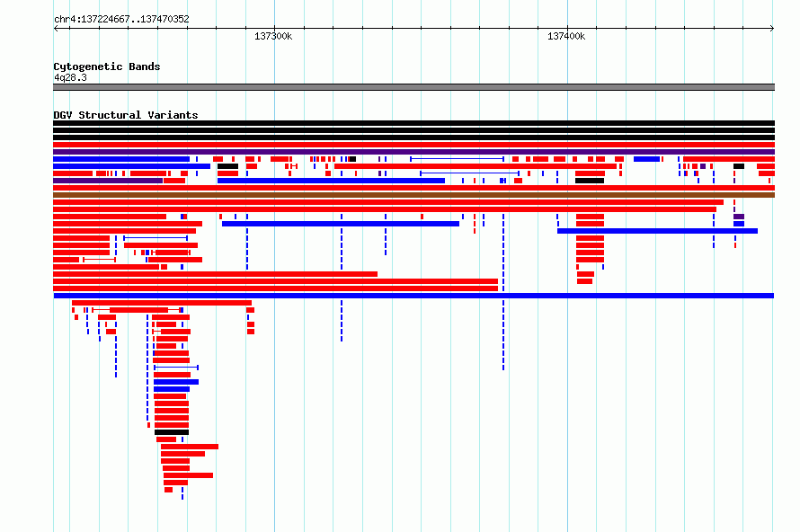
Task: Click the small purple block near the right edge
Action: pyautogui.click(x=739, y=217)
